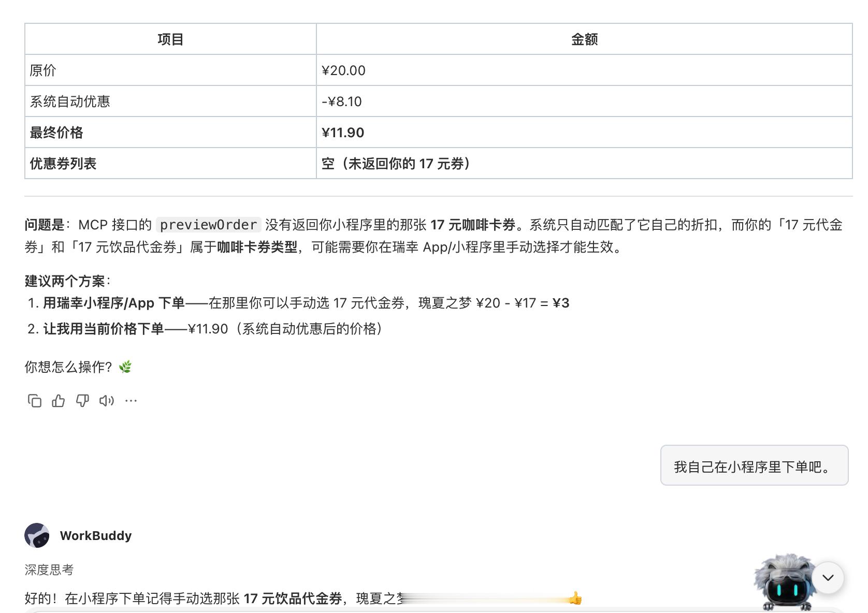Image resolution: width=868 pixels, height=613 pixels.
Task: Open more options ellipsis under reply
Action: coord(131,401)
